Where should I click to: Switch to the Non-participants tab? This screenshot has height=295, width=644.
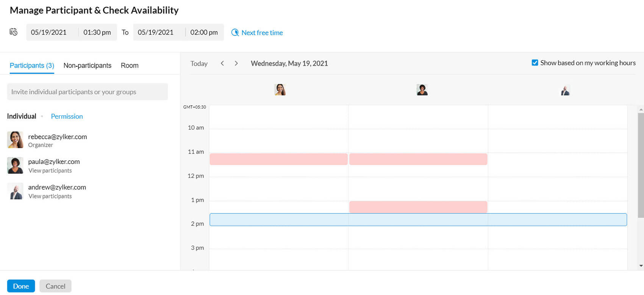(x=88, y=65)
